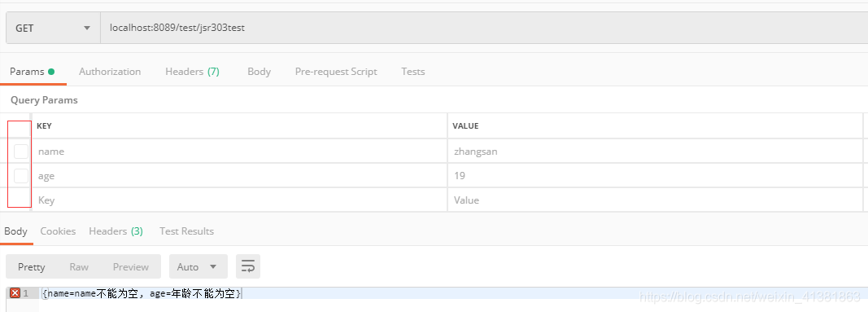Open the GET method dropdown

(x=53, y=28)
